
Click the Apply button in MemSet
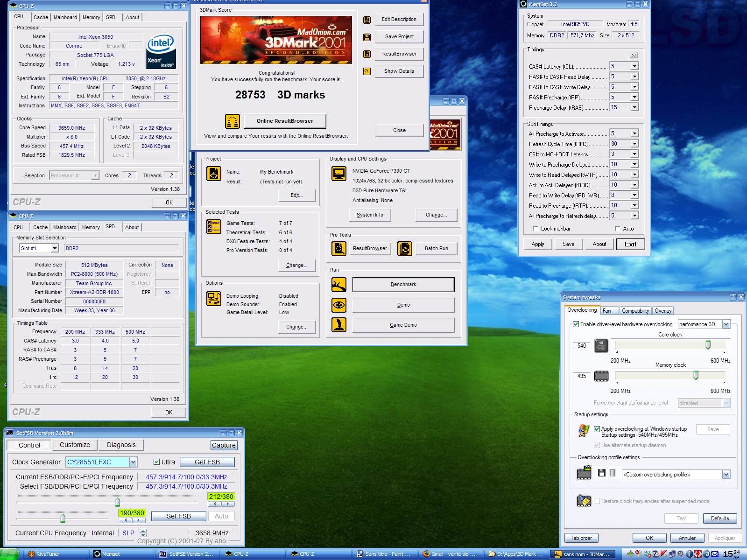pos(538,244)
